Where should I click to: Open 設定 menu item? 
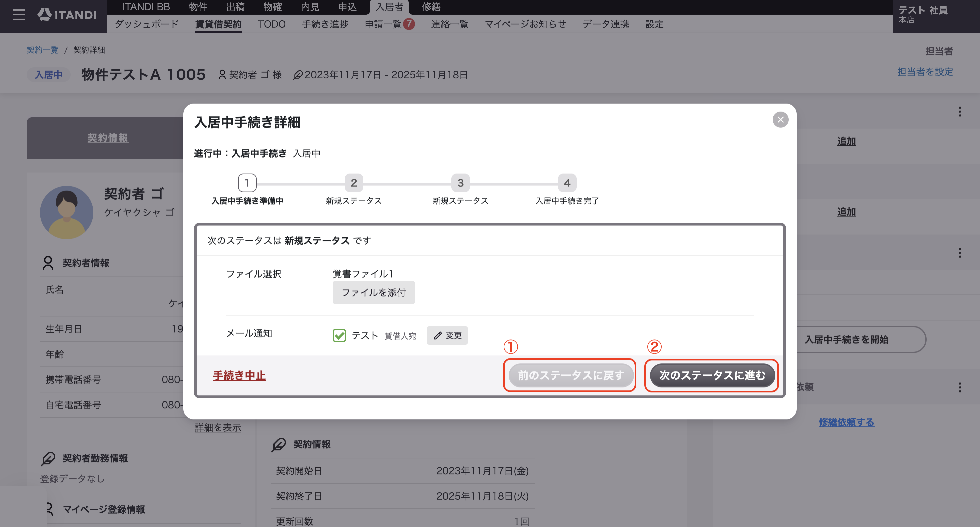pos(654,24)
